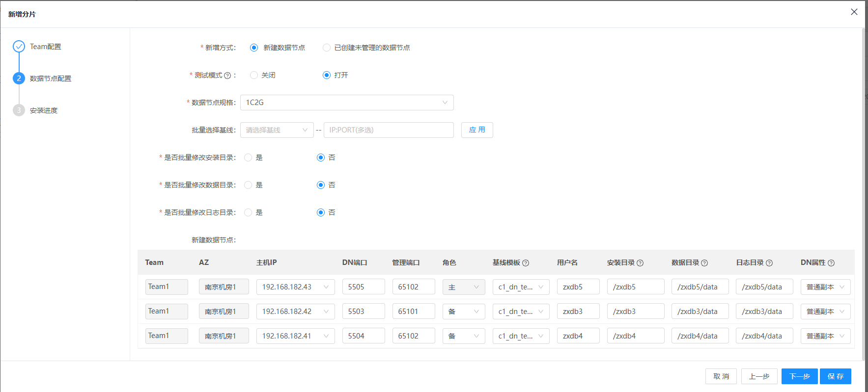Viewport: 868px width, 392px height.
Task: Click the help icon beside 数据目录 header
Action: coord(704,263)
